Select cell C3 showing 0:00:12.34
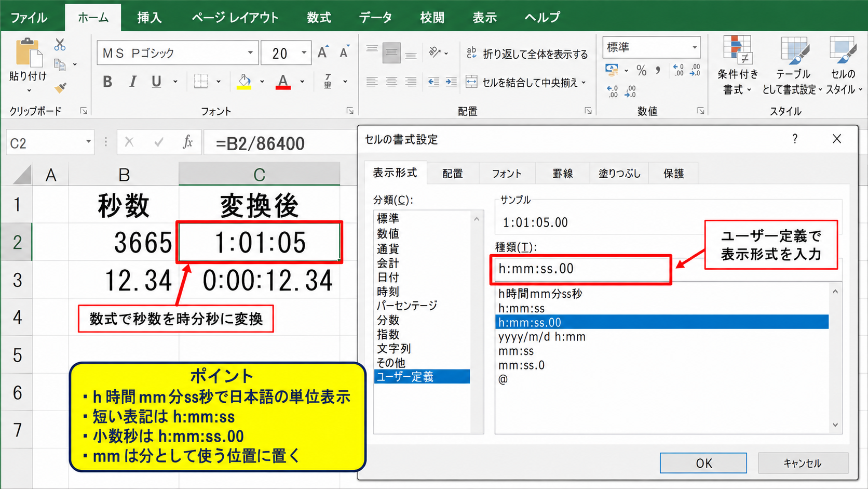Viewport: 868px width, 489px height. (x=260, y=281)
